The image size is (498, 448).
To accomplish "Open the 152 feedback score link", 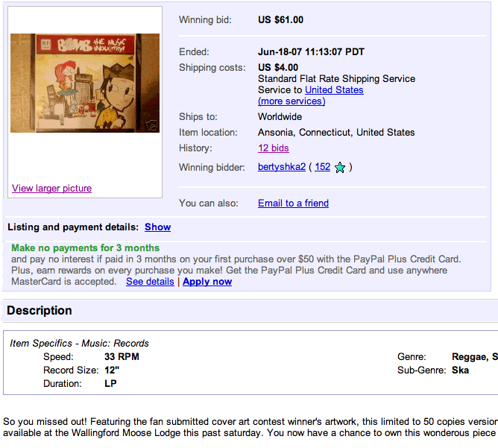I will [322, 167].
